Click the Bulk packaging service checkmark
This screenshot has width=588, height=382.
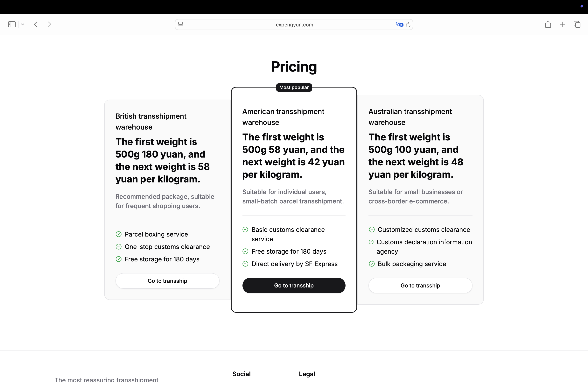click(x=372, y=264)
